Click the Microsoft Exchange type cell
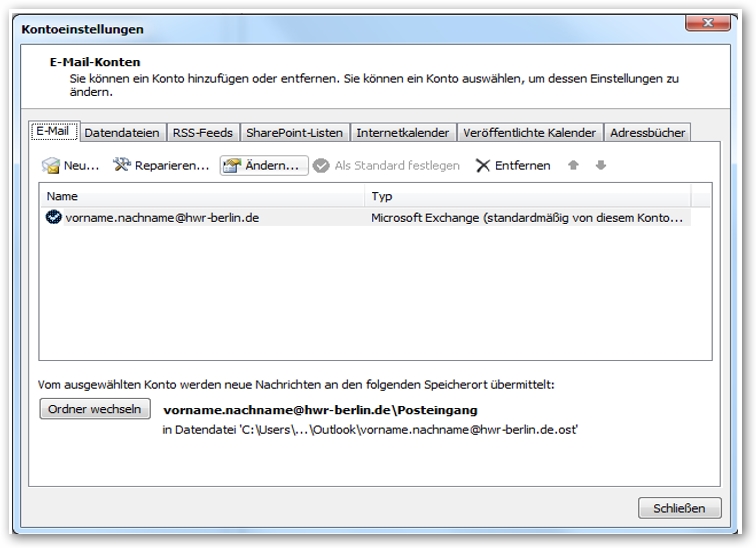This screenshot has width=756, height=548. click(x=527, y=218)
